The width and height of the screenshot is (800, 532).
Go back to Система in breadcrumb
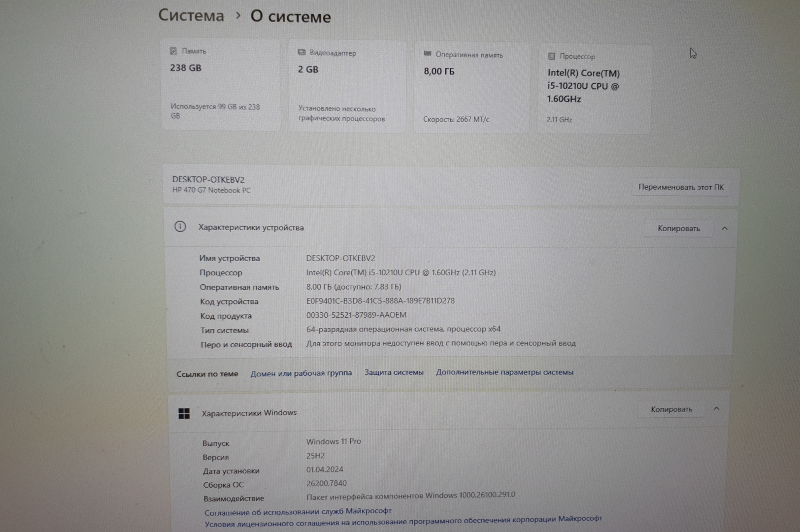191,16
